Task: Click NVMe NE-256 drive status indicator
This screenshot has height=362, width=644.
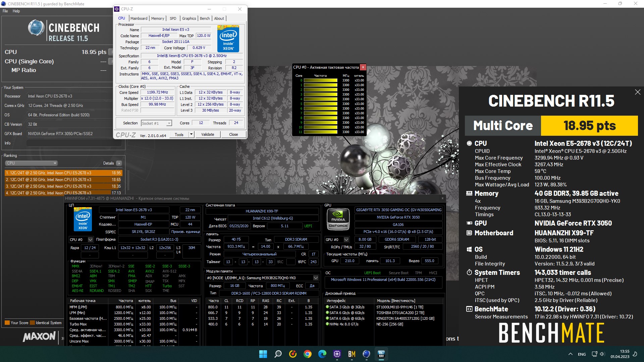Action: point(327,324)
